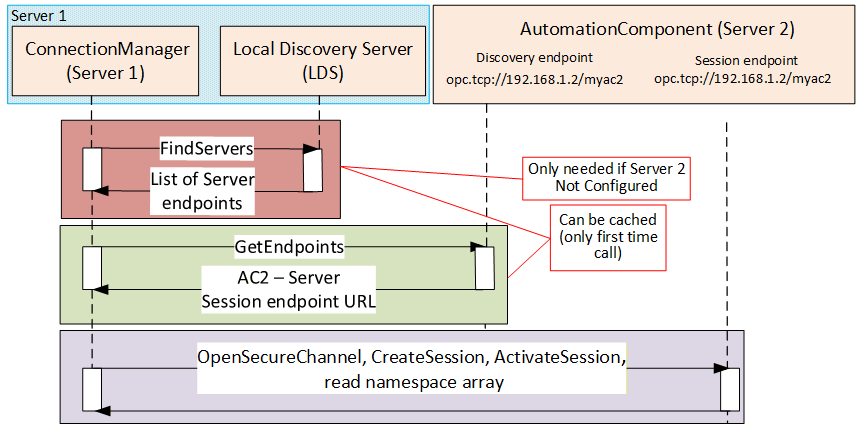
Task: Click the ConnectionManager activation bar in GetEndpoints
Action: [x=91, y=267]
